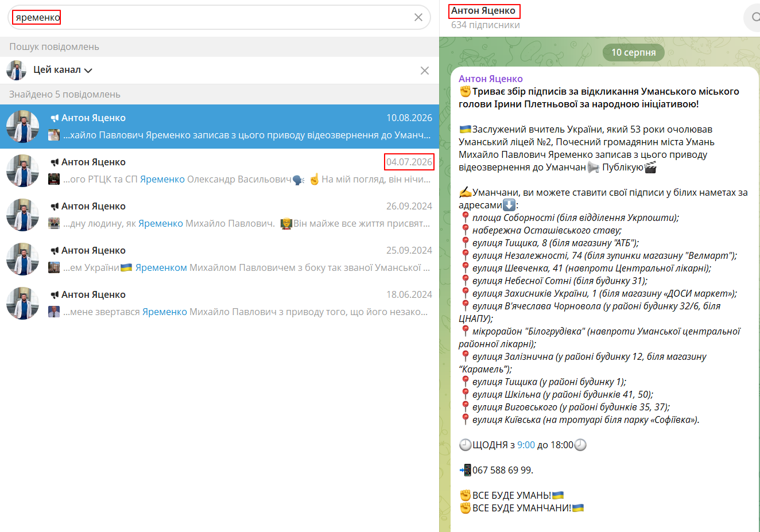Click the "10 серпня" date badge
This screenshot has width=760, height=532.
click(x=633, y=53)
